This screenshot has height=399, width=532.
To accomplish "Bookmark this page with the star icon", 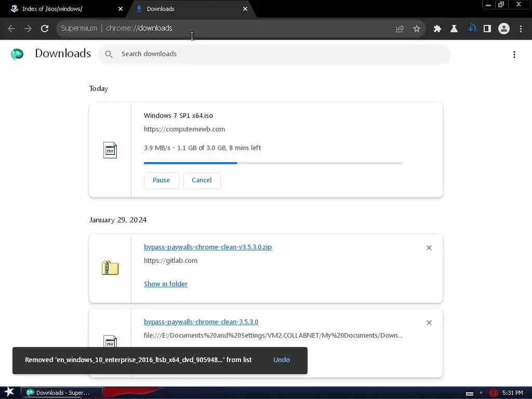I will (x=417, y=29).
